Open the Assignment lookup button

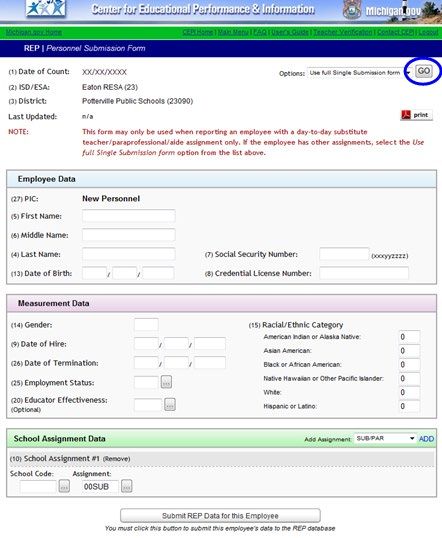tap(127, 486)
